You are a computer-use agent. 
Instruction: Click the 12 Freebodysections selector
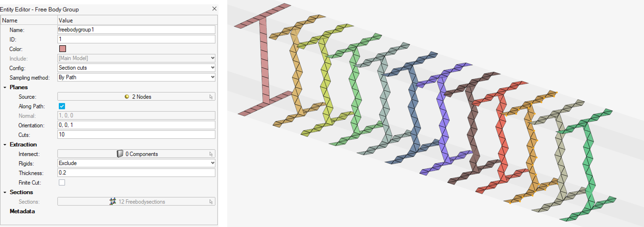pyautogui.click(x=136, y=202)
